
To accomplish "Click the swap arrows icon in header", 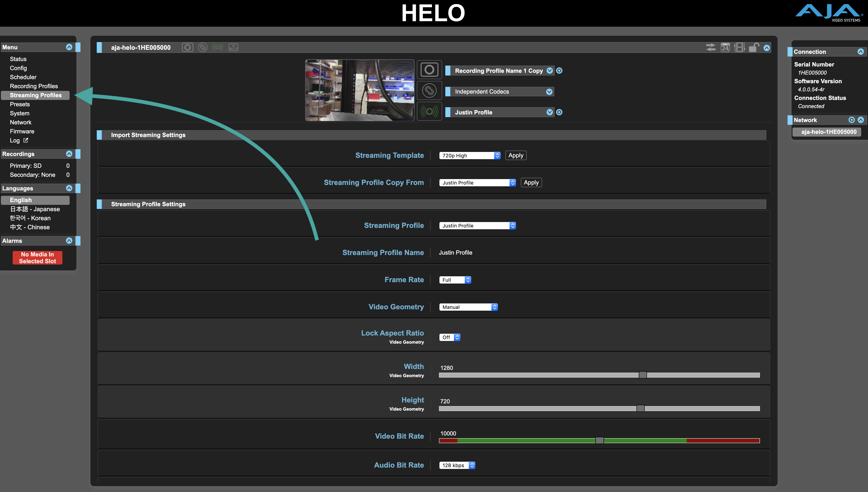I will tap(711, 48).
